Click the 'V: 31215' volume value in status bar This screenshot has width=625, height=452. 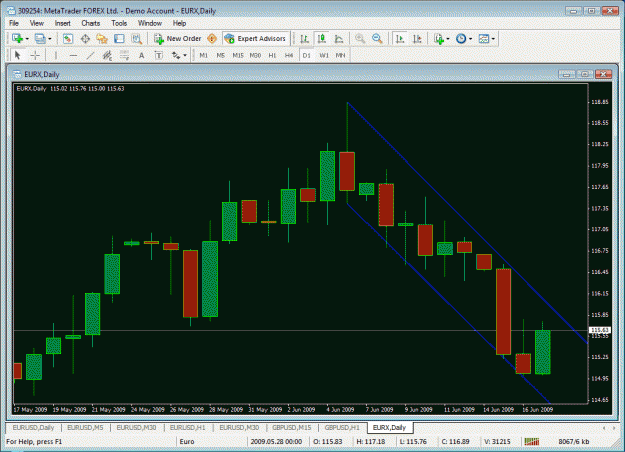coord(497,441)
